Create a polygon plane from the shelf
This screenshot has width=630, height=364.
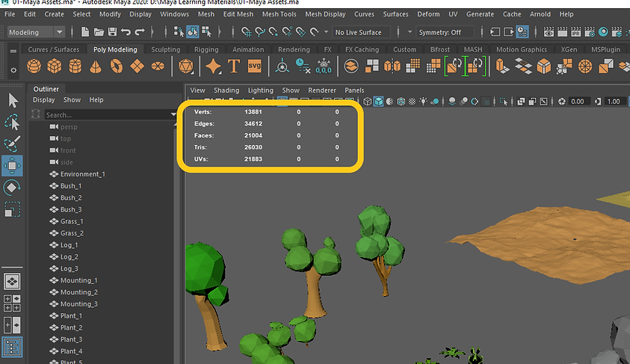click(137, 66)
